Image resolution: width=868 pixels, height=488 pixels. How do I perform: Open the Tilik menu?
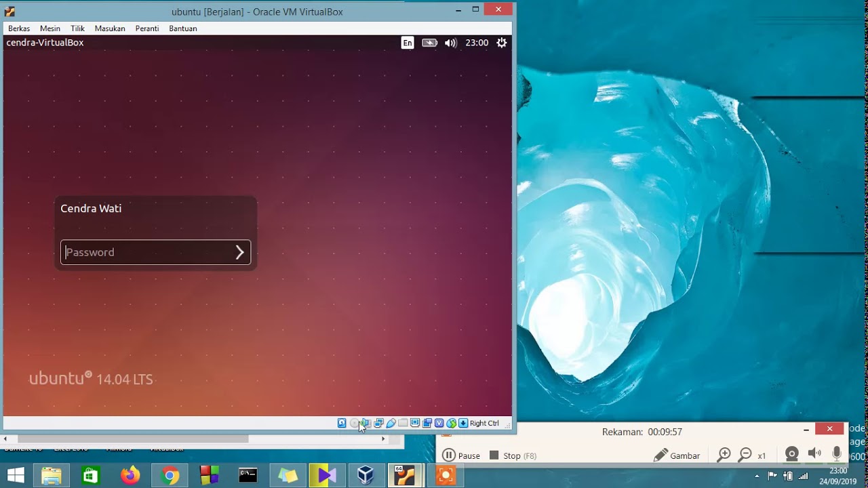77,28
